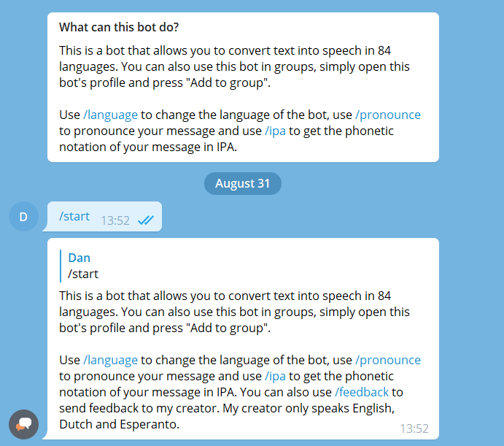The width and height of the screenshot is (504, 446).
Task: Tap /pronounce link in the bot intro card
Action: coord(387,115)
